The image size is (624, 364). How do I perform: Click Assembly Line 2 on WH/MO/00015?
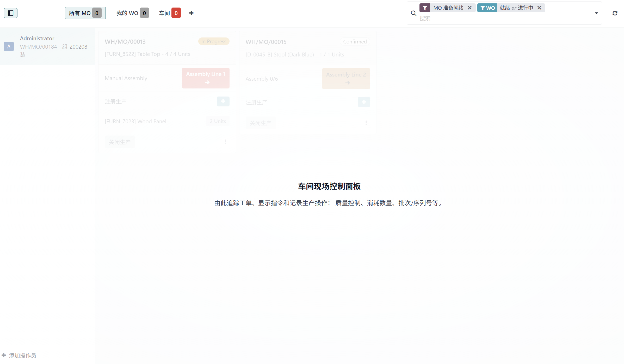(x=346, y=78)
